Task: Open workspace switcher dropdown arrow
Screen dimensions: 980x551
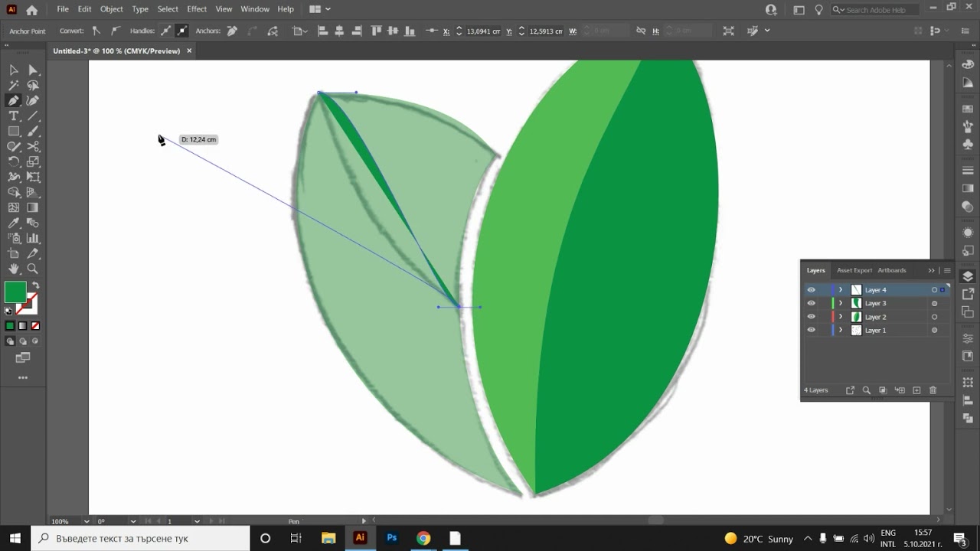Action: point(328,9)
